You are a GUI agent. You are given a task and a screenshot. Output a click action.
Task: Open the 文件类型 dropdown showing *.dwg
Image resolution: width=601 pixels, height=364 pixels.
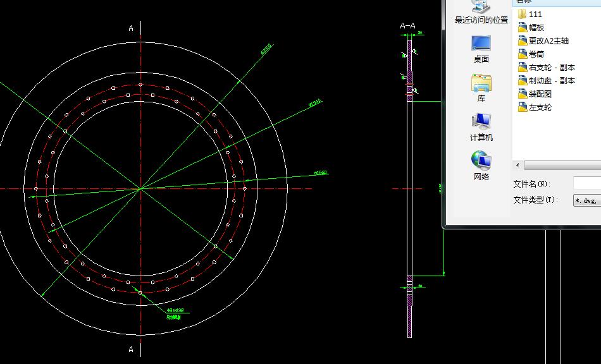pos(587,200)
